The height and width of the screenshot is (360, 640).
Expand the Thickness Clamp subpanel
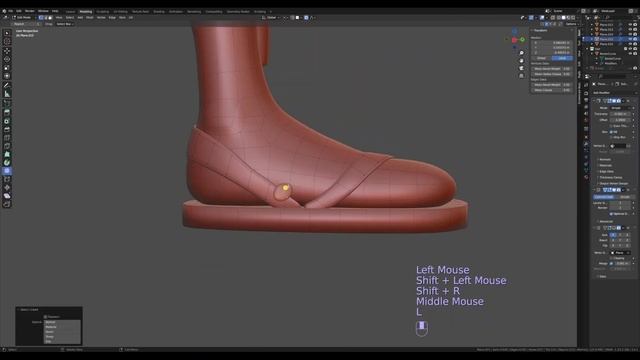click(x=610, y=178)
